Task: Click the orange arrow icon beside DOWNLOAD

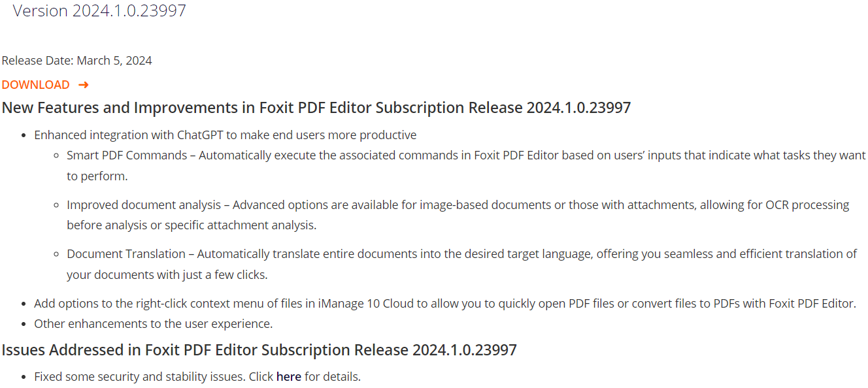Action: point(83,85)
